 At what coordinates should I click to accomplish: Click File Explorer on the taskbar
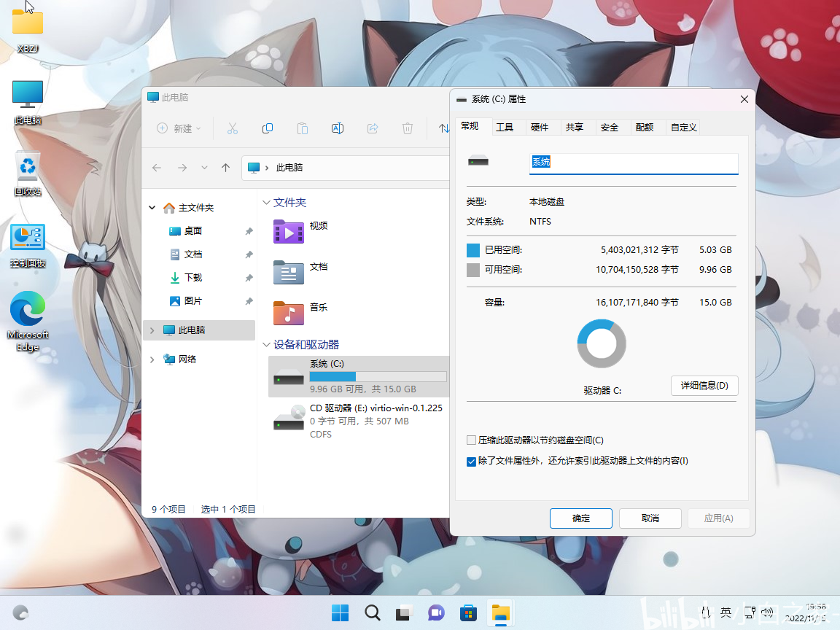[x=500, y=612]
